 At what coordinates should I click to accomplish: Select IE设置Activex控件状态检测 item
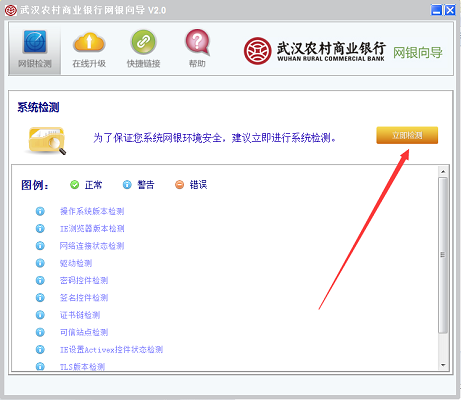point(111,350)
